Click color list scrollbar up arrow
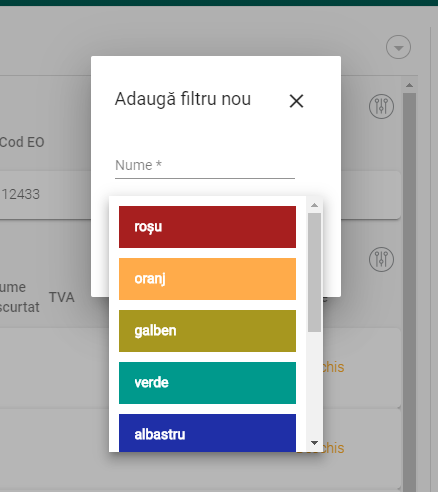The height and width of the screenshot is (492, 438). pyautogui.click(x=314, y=205)
